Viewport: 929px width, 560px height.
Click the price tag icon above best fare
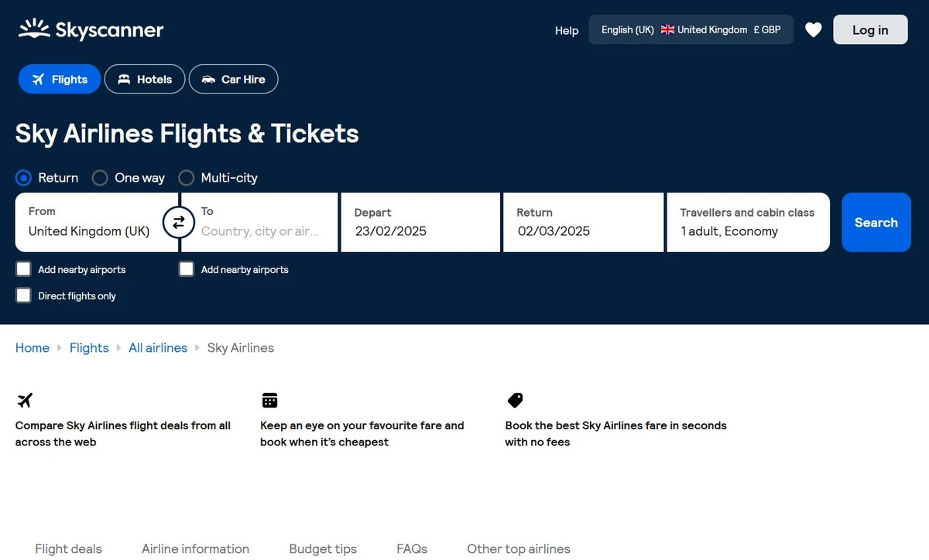[x=515, y=400]
